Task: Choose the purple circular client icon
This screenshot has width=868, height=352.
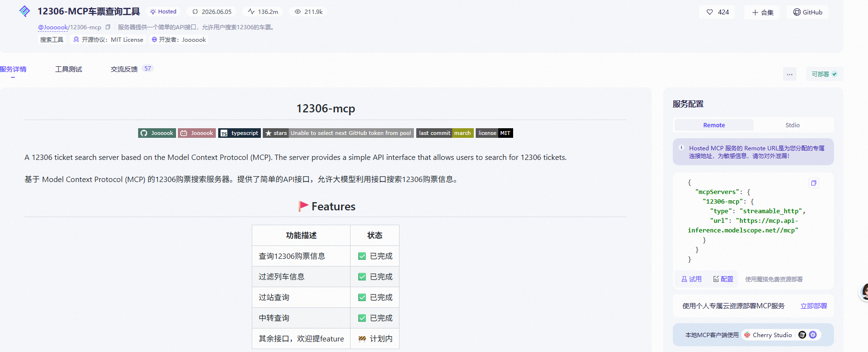Action: [x=813, y=335]
